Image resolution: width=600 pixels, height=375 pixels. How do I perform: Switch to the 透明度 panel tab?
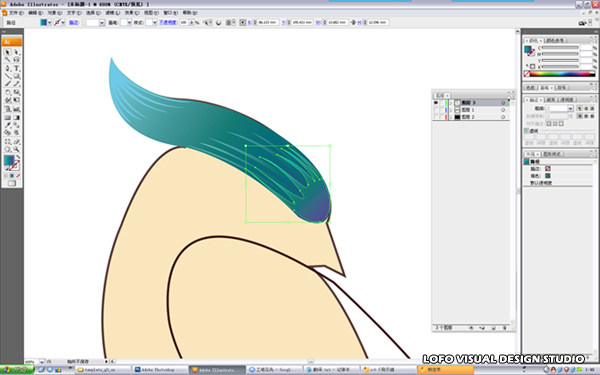[567, 99]
